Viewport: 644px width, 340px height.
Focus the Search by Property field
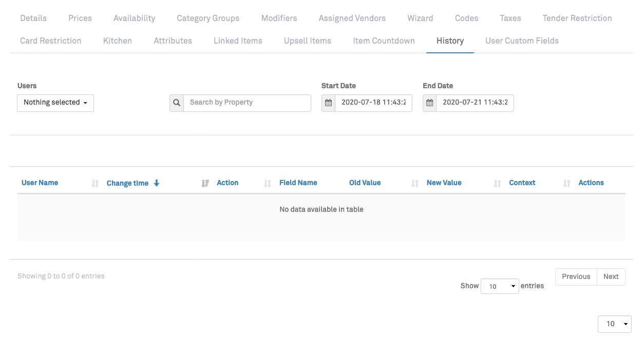click(247, 103)
